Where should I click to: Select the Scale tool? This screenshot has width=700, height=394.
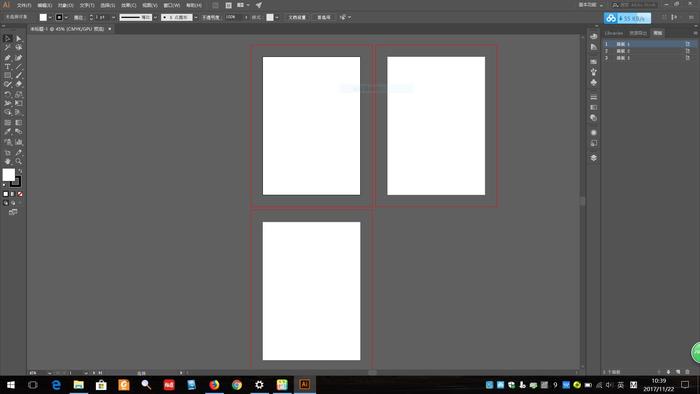point(18,94)
